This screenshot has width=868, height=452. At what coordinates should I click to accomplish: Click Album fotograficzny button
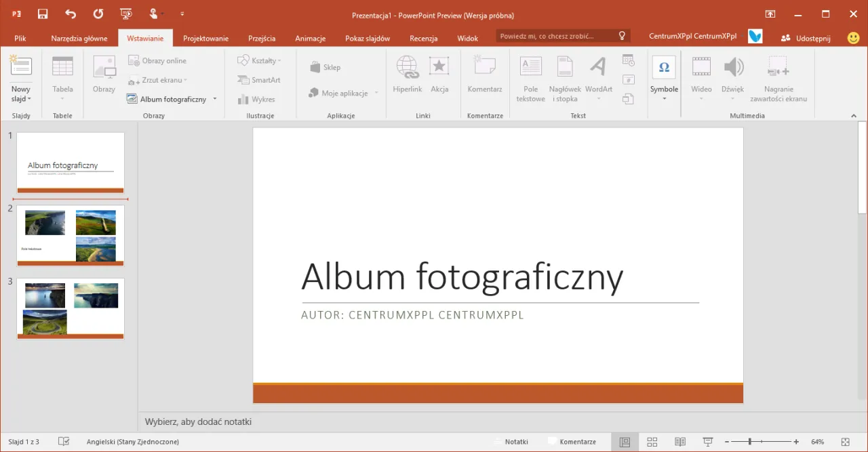167,99
